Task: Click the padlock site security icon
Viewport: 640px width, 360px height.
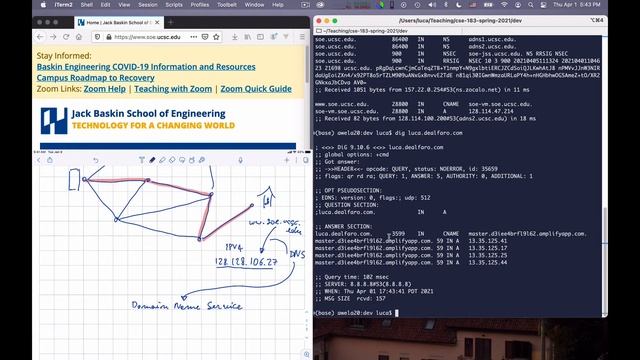Action: (109, 37)
